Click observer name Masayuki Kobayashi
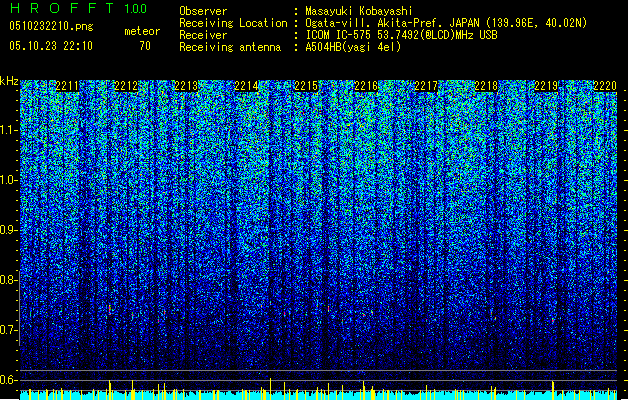 pos(359,11)
